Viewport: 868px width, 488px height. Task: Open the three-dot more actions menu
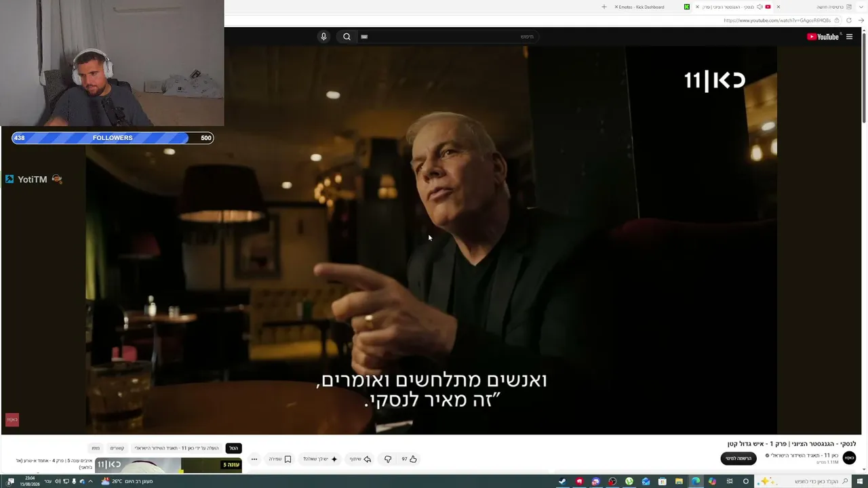coord(254,459)
